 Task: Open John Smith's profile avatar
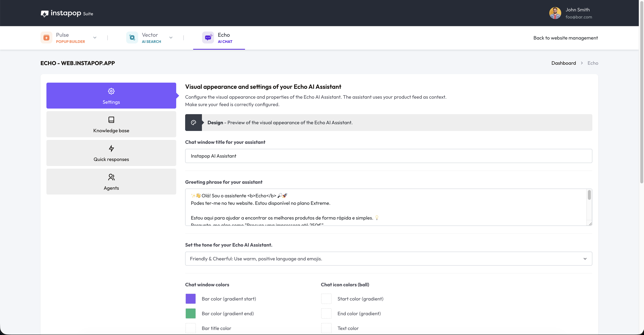tap(555, 13)
